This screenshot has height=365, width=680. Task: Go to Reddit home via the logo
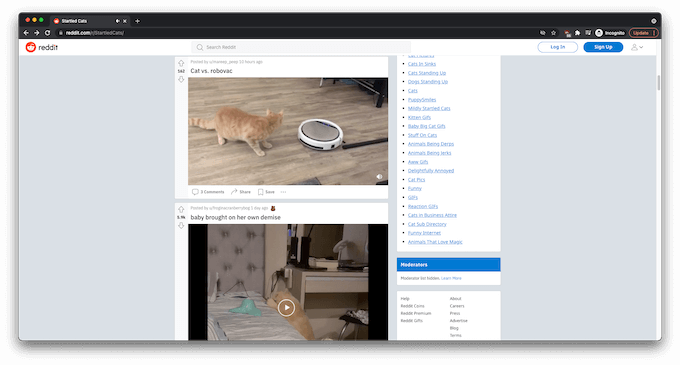[x=42, y=47]
